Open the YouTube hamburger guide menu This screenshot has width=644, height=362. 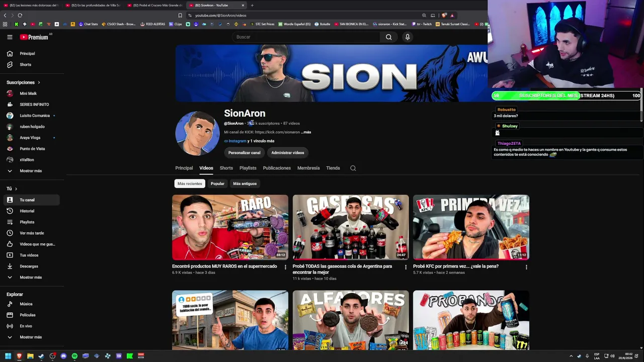pos(10,37)
